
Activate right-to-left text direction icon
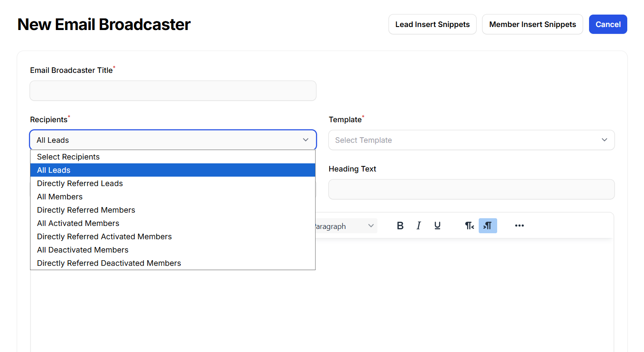(488, 226)
